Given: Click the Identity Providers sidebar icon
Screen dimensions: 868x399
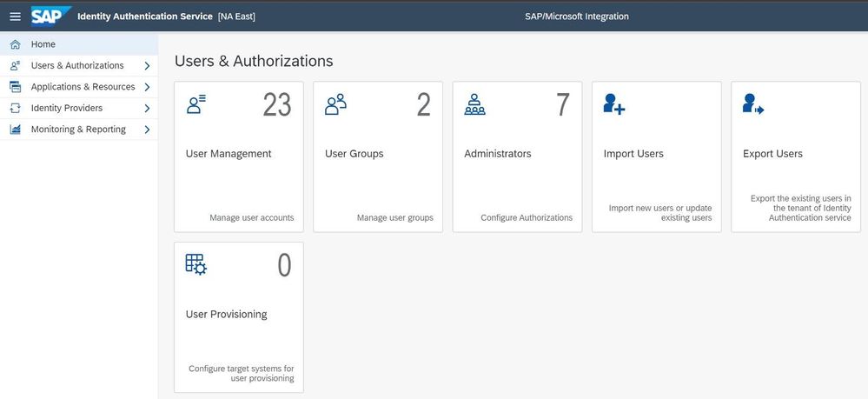Looking at the screenshot, I should pos(15,108).
